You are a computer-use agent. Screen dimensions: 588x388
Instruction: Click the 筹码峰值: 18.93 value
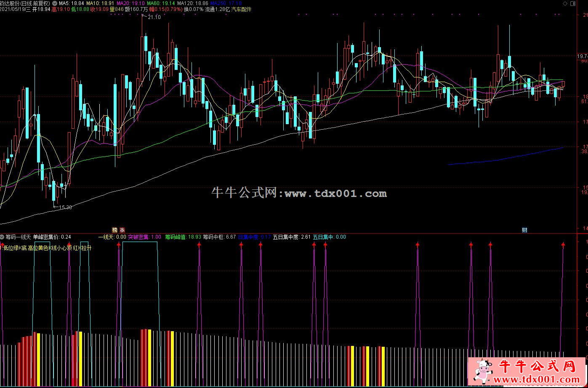coord(183,237)
